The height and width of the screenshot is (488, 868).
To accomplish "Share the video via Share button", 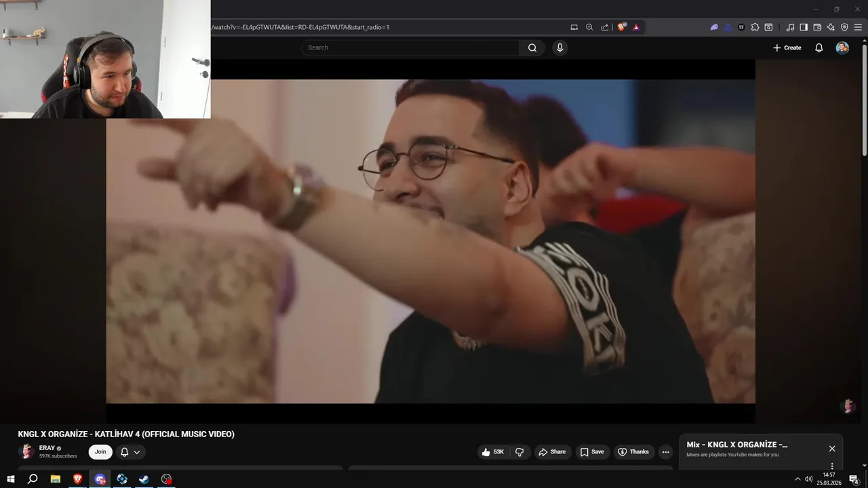I will [x=552, y=452].
